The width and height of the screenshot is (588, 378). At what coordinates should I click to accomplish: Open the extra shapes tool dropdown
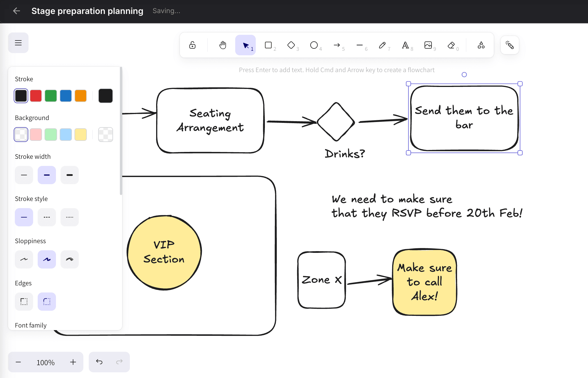(481, 45)
